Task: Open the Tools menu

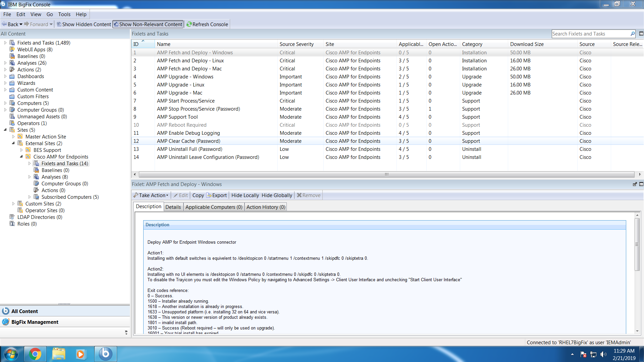Action: click(64, 14)
